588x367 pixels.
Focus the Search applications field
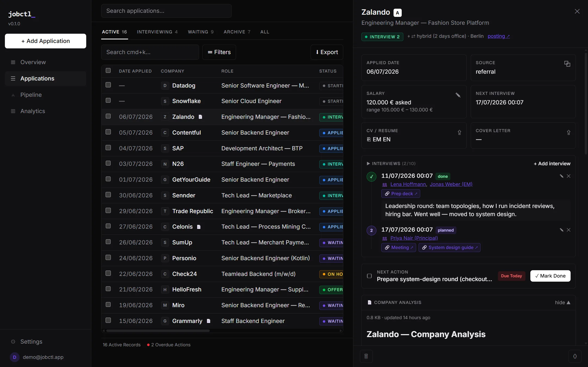166,11
